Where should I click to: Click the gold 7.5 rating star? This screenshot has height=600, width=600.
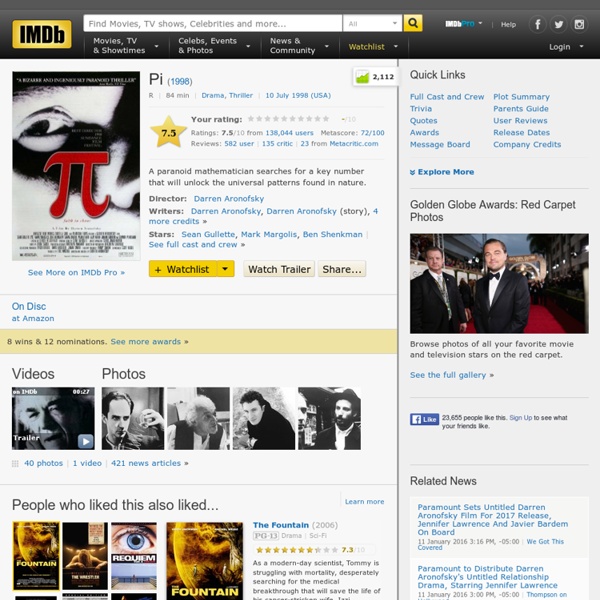click(x=168, y=132)
